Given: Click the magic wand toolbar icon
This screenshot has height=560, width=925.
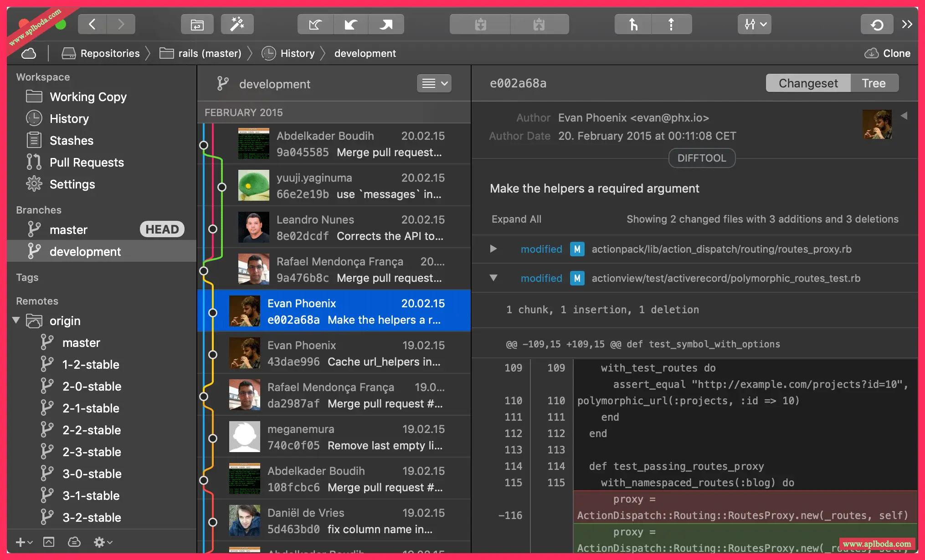Looking at the screenshot, I should pyautogui.click(x=237, y=25).
